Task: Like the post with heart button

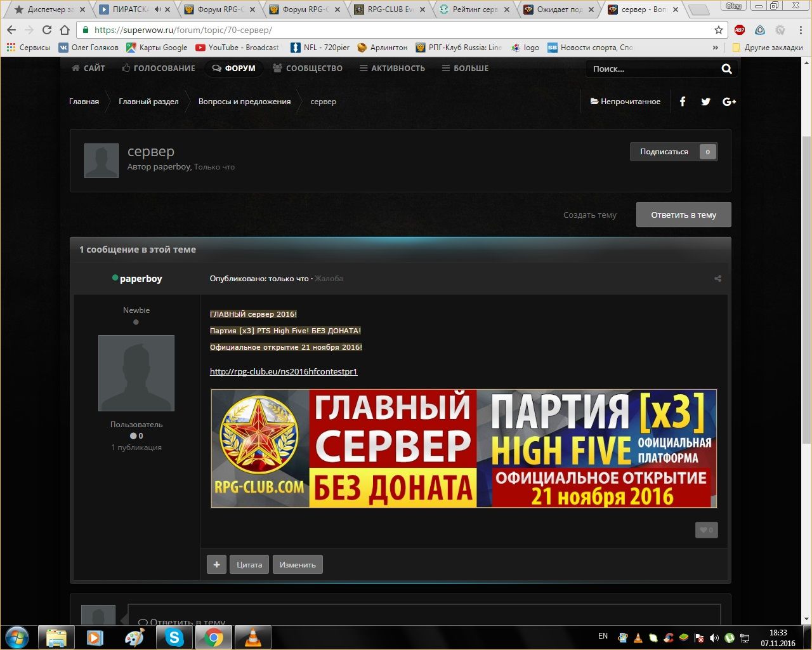Action: (706, 530)
